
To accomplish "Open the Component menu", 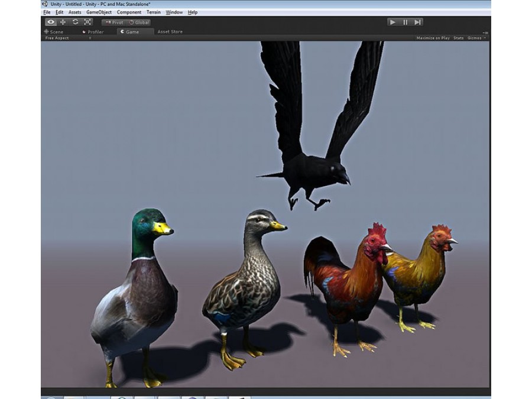I will pyautogui.click(x=129, y=12).
